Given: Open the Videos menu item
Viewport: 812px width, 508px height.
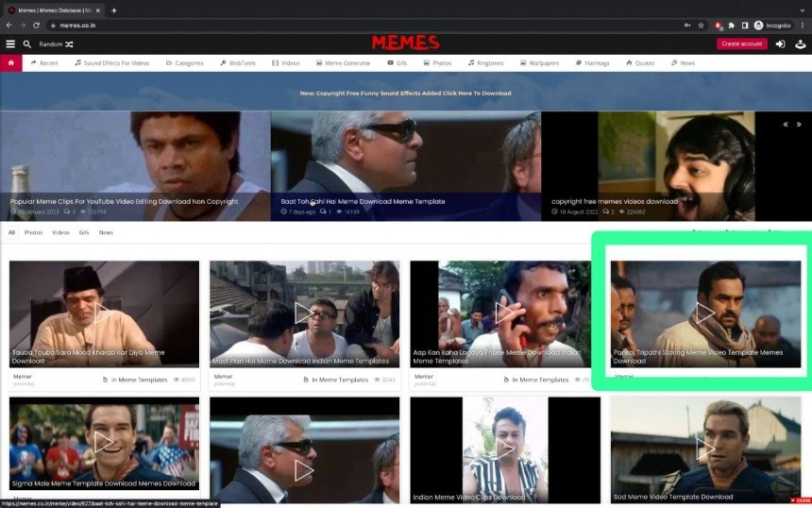Looking at the screenshot, I should point(286,62).
